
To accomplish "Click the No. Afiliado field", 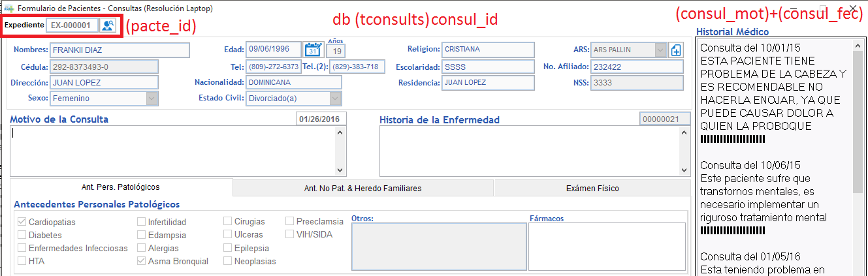I will point(636,67).
